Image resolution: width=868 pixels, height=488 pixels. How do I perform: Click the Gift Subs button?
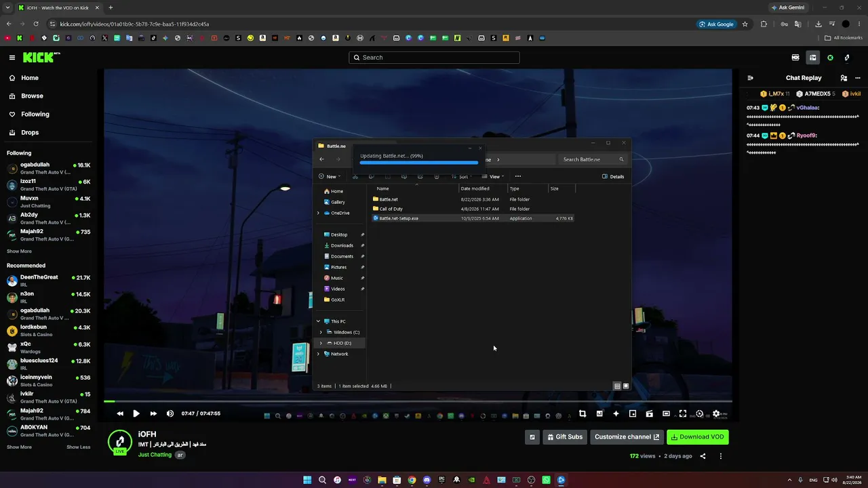565,437
